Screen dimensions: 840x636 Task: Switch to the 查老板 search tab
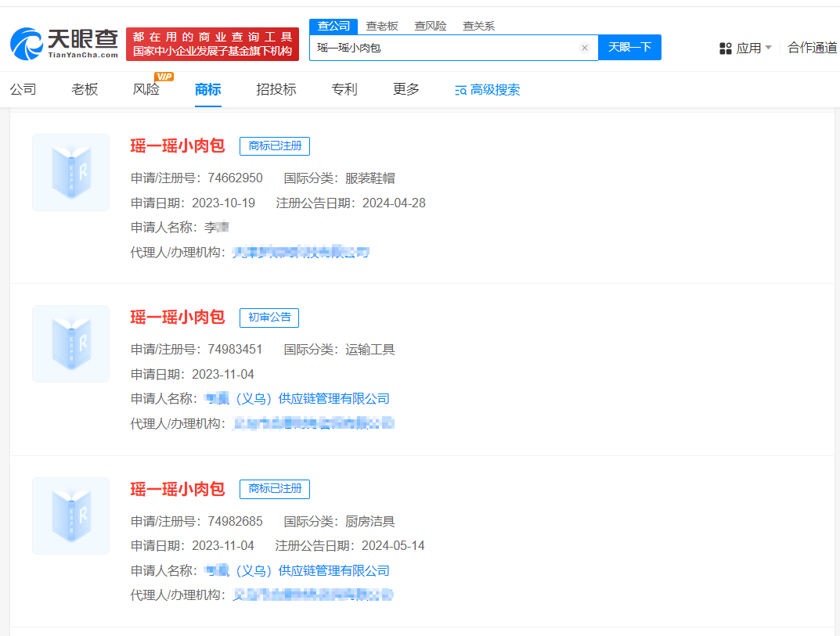380,26
